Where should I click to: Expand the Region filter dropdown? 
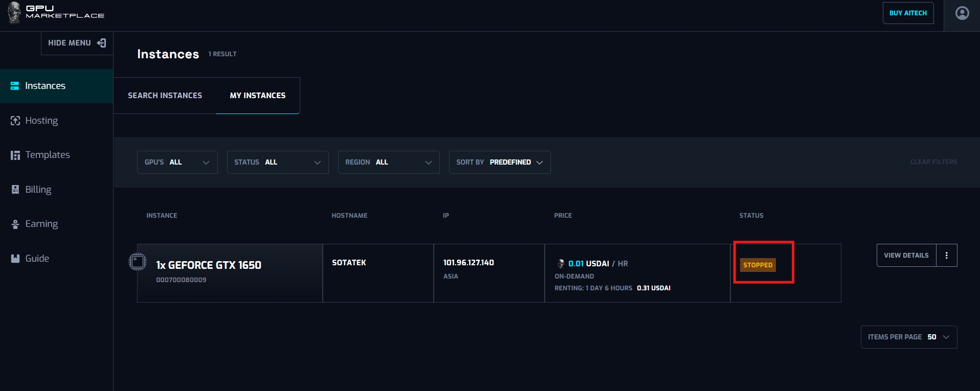point(388,162)
